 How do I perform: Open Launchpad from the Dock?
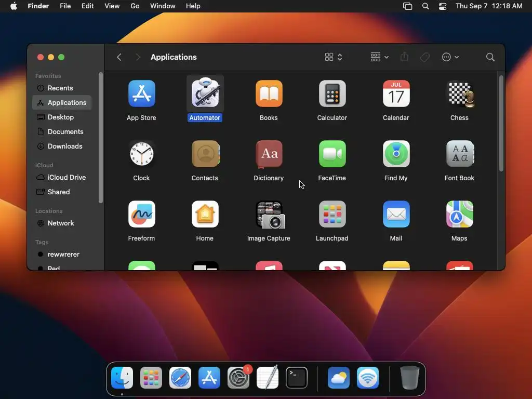point(151,378)
